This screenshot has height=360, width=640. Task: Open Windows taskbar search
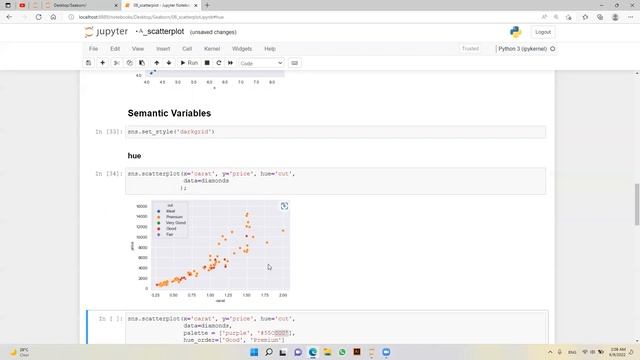tap(269, 352)
